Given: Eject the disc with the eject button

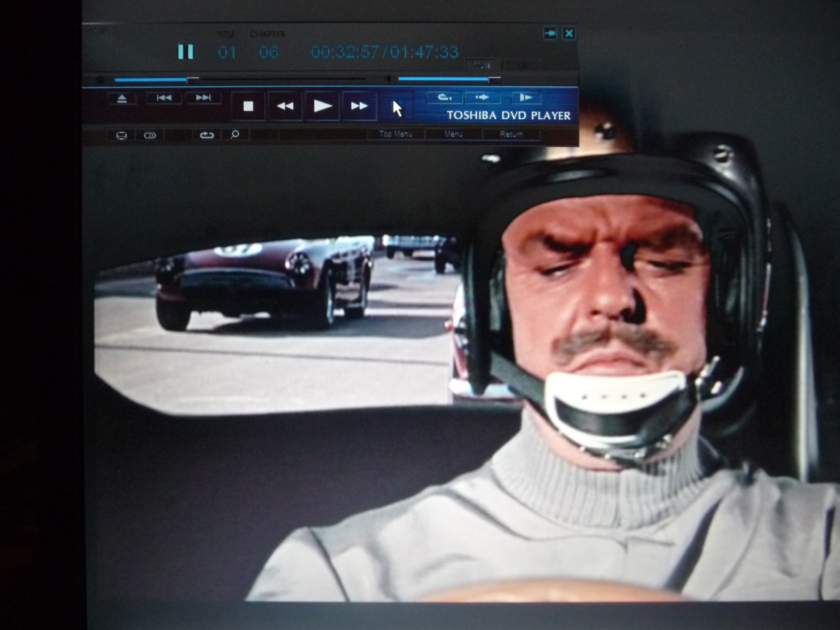Looking at the screenshot, I should click(x=122, y=98).
